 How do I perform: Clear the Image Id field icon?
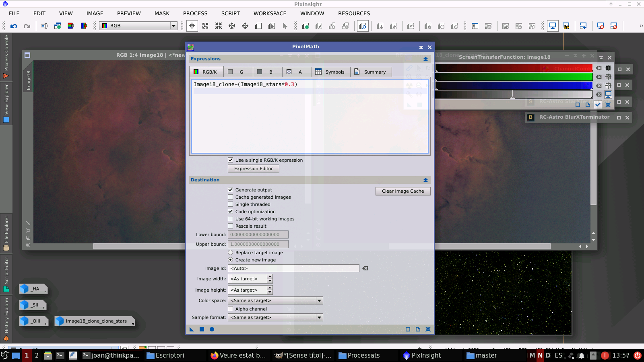(365, 268)
